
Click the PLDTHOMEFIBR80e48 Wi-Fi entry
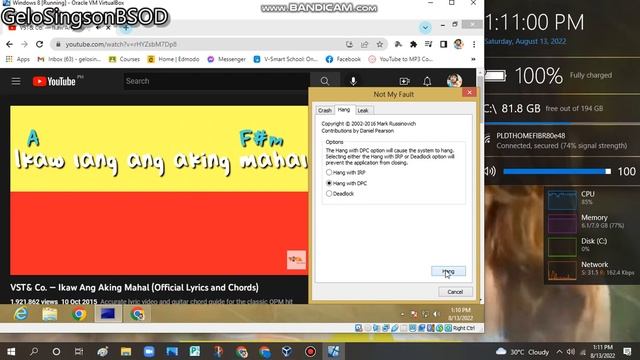point(557,141)
